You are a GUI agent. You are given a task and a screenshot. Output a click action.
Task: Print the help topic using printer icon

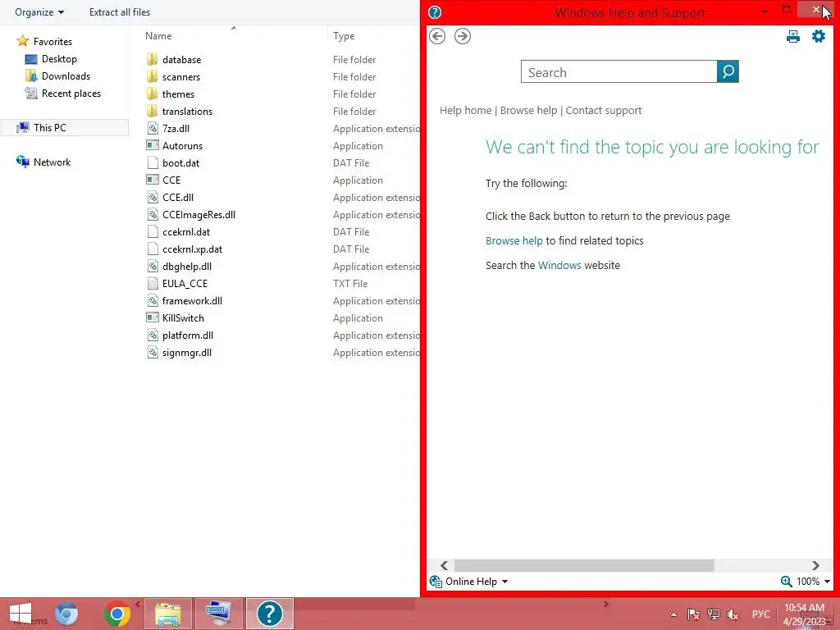[793, 36]
